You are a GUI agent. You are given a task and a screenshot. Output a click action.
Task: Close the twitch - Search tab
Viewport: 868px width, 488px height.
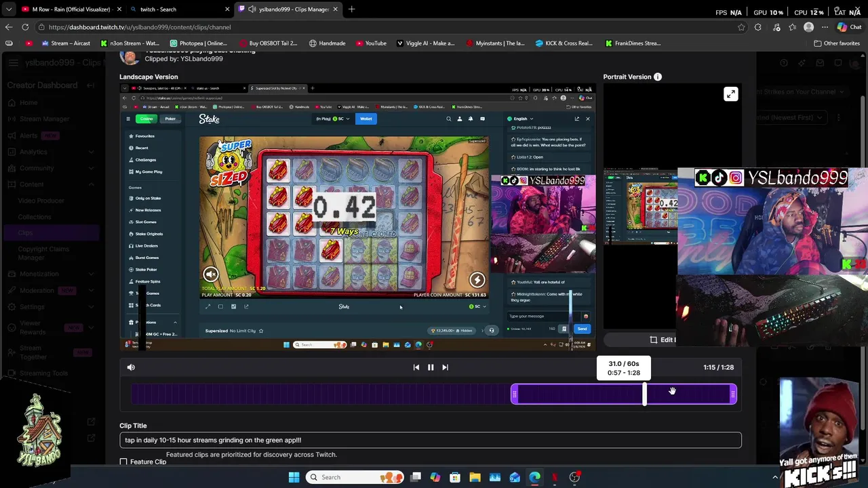[x=227, y=9]
